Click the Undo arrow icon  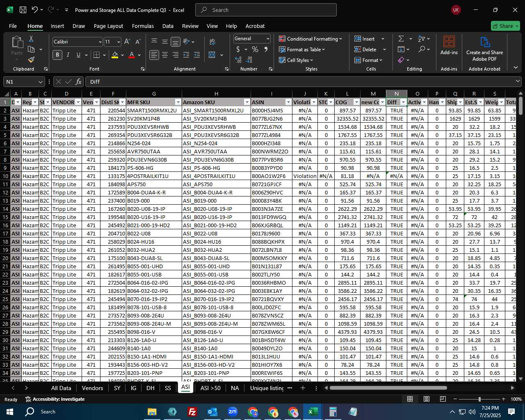coord(35,10)
